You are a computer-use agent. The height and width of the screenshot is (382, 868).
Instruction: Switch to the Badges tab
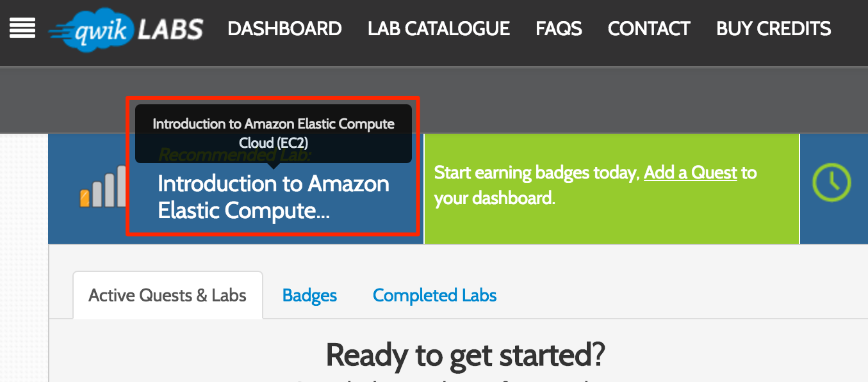pyautogui.click(x=309, y=295)
